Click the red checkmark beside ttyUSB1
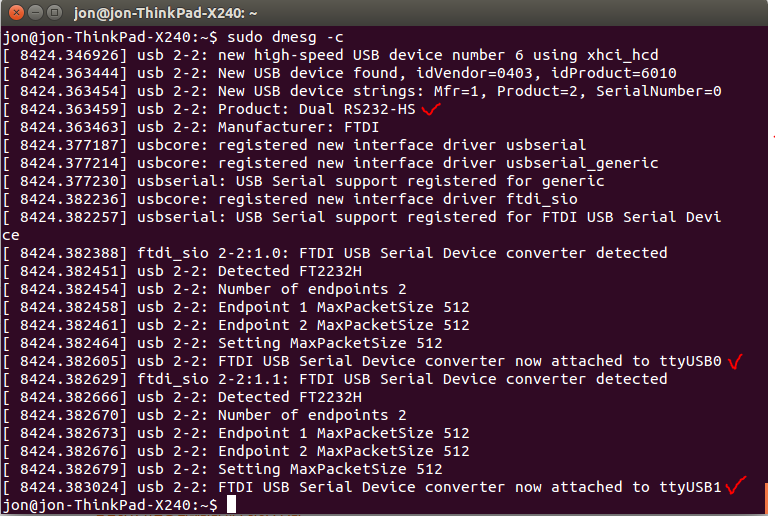 tap(736, 486)
